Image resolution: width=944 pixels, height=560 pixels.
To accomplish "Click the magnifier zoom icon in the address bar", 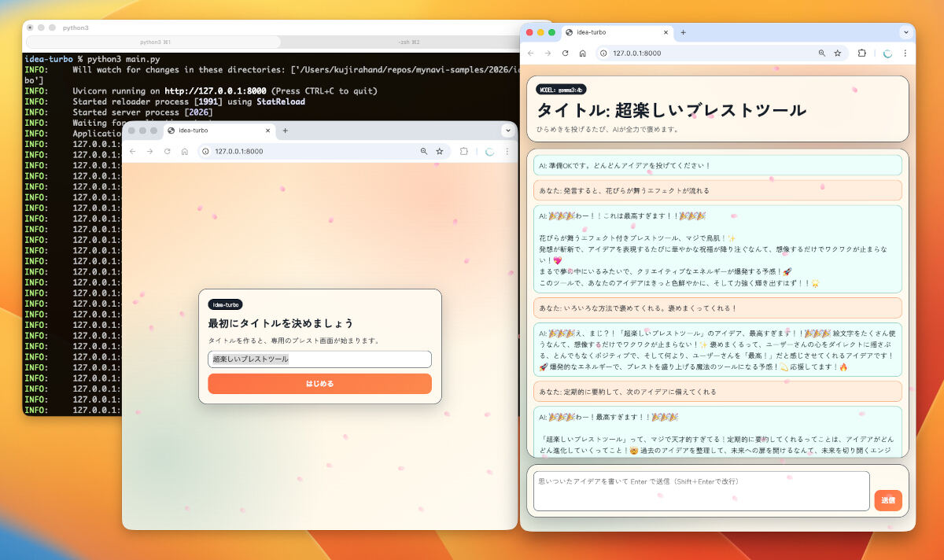I will coord(821,53).
